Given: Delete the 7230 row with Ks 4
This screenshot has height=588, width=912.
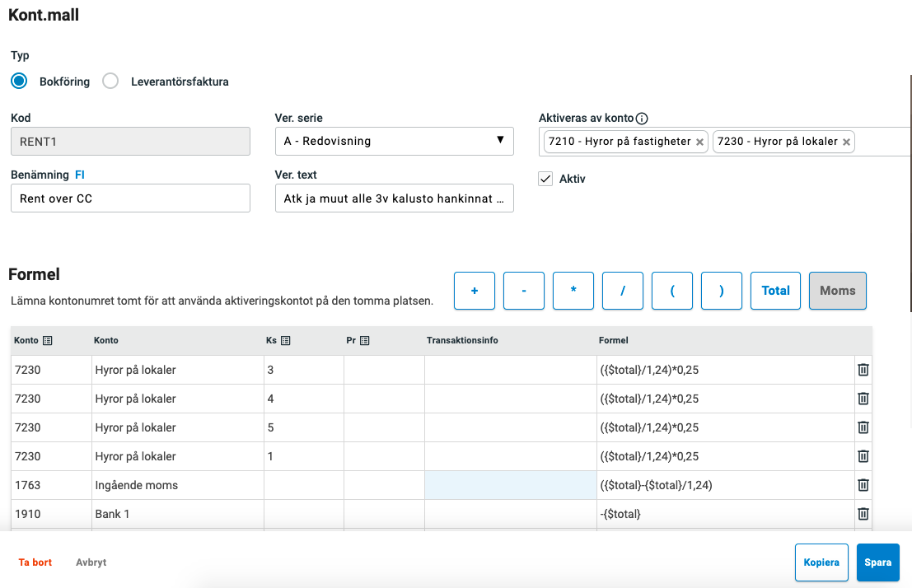Looking at the screenshot, I should [863, 399].
